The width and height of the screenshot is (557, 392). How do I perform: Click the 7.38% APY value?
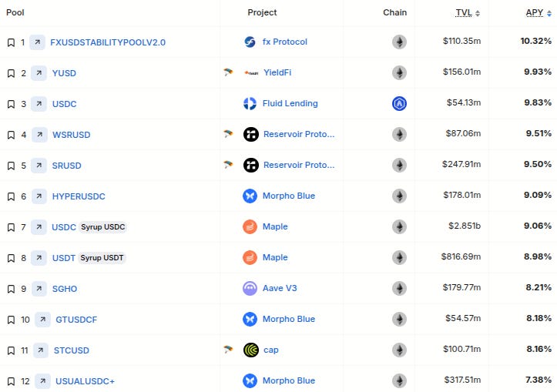coord(539,380)
